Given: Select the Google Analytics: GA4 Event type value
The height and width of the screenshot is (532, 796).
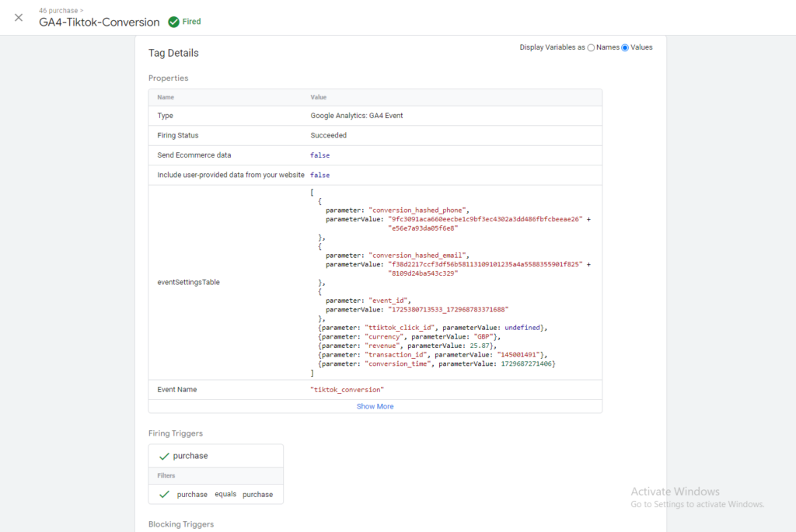Looking at the screenshot, I should [356, 116].
